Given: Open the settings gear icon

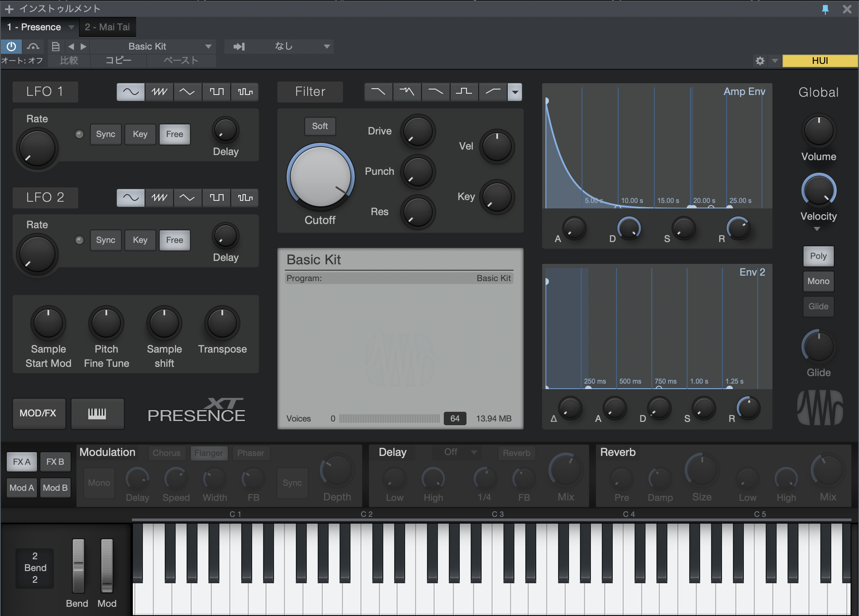Looking at the screenshot, I should (x=760, y=61).
